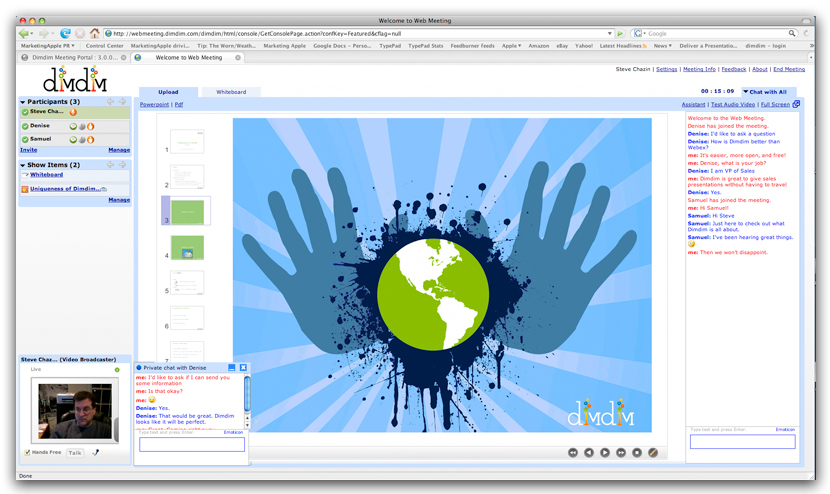
Task: Open the Meeting Info link
Action: 699,69
